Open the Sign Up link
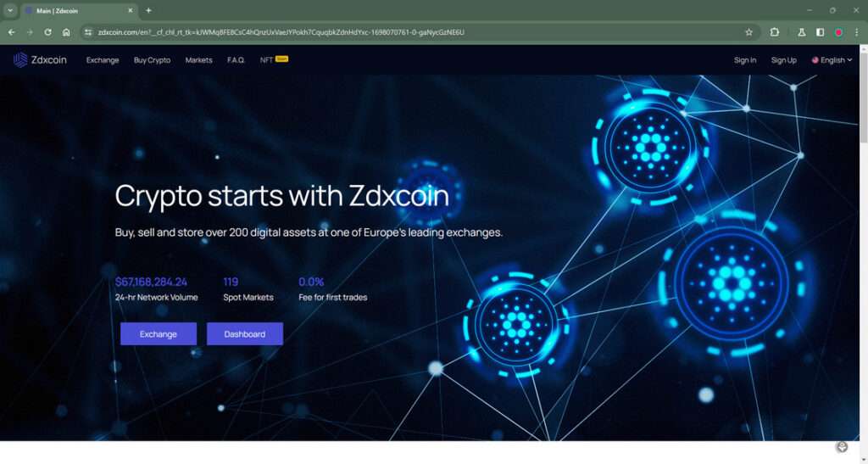The width and height of the screenshot is (868, 464). pyautogui.click(x=784, y=59)
